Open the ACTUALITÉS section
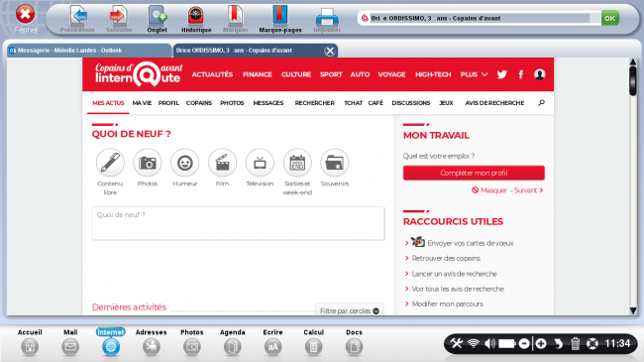 212,74
